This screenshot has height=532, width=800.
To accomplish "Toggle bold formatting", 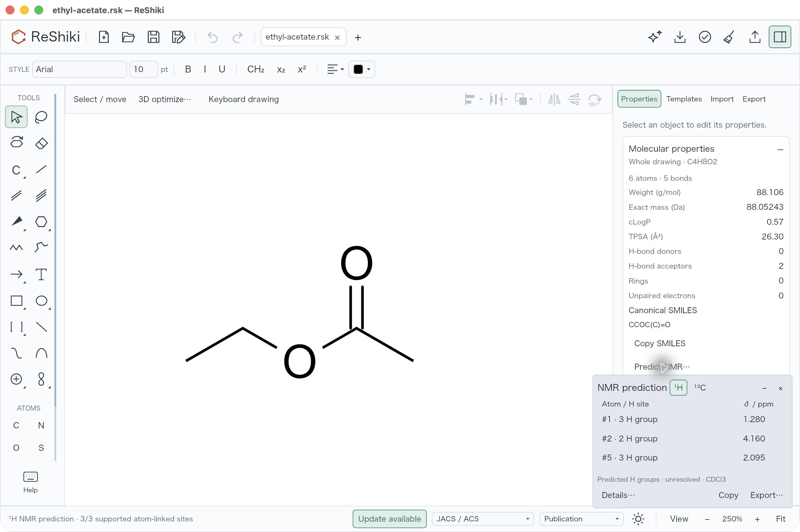I will coord(188,69).
